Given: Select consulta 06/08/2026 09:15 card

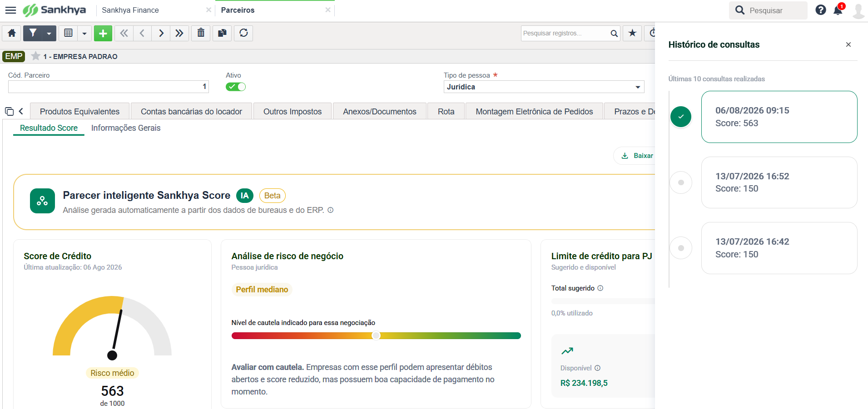Looking at the screenshot, I should [x=779, y=117].
